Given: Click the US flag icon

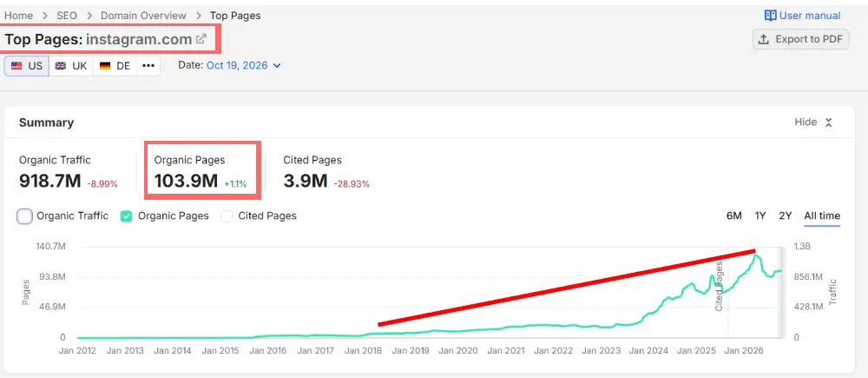Looking at the screenshot, I should 16,65.
